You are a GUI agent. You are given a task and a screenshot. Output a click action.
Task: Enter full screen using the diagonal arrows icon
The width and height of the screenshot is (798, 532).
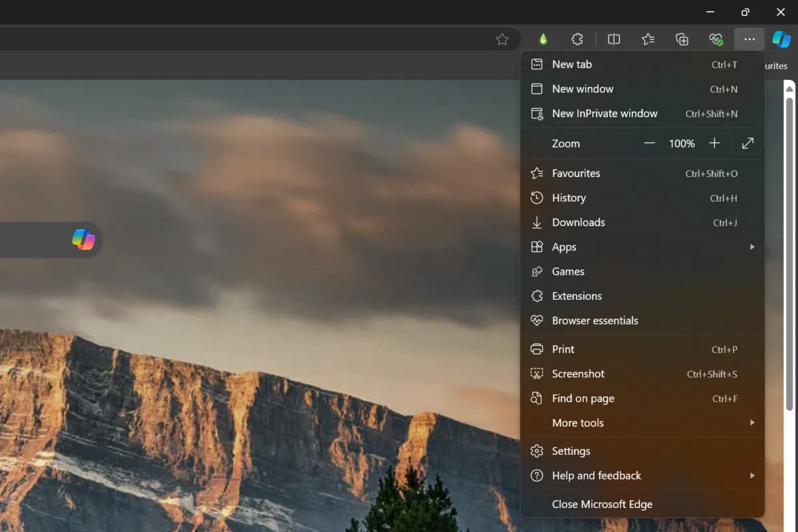coord(747,143)
